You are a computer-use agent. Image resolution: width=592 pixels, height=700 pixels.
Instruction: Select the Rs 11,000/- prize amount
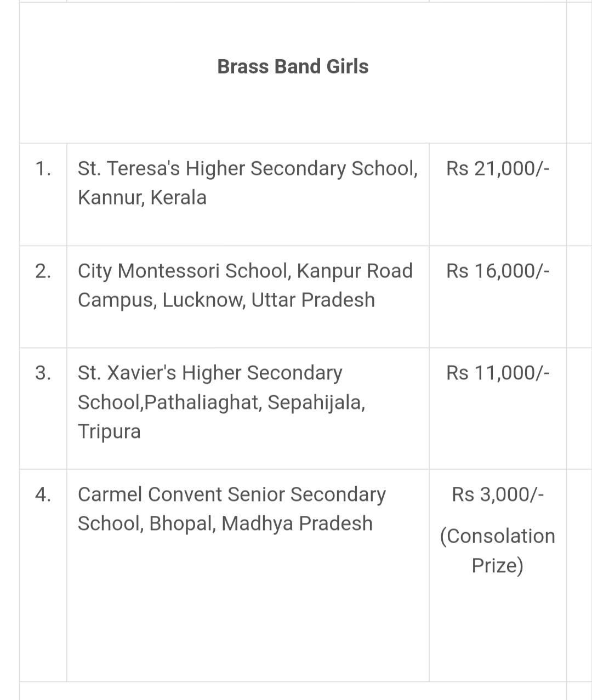[x=498, y=373]
